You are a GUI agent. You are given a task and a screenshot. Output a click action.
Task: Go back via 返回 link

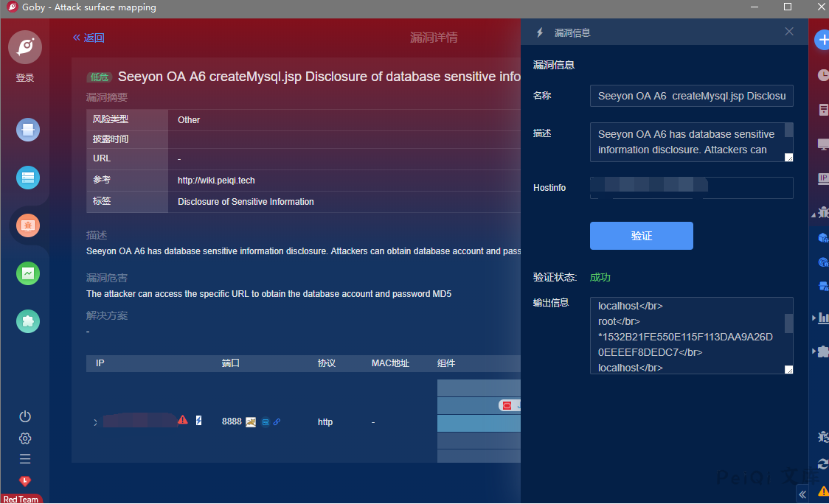tap(89, 38)
